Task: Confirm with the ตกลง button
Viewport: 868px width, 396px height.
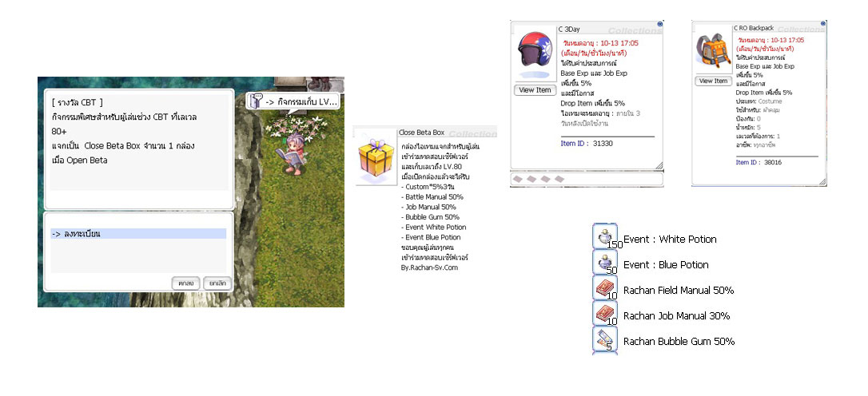Action: point(185,283)
